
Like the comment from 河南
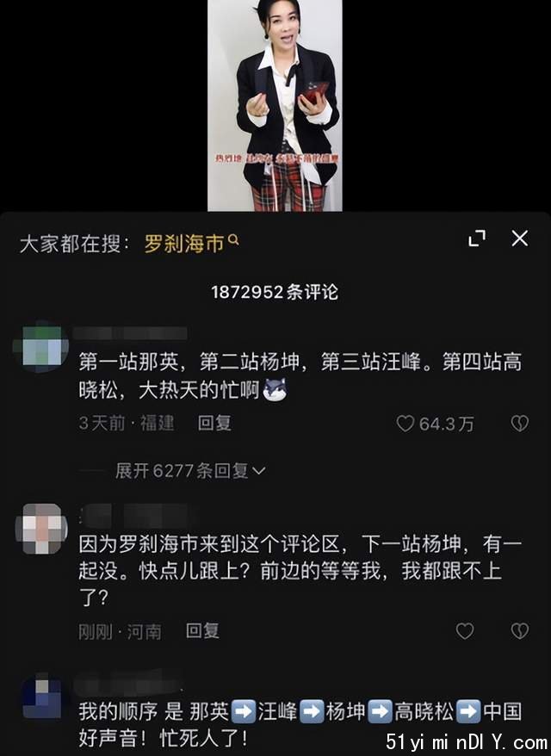[465, 630]
